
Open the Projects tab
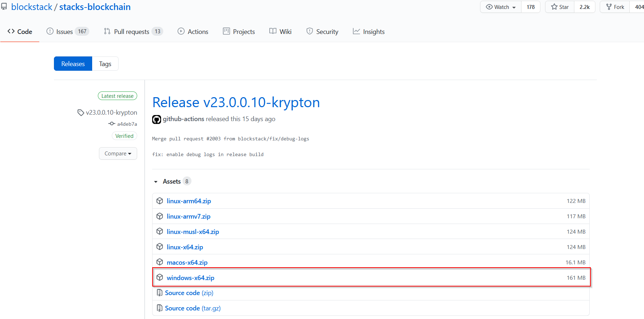[239, 31]
